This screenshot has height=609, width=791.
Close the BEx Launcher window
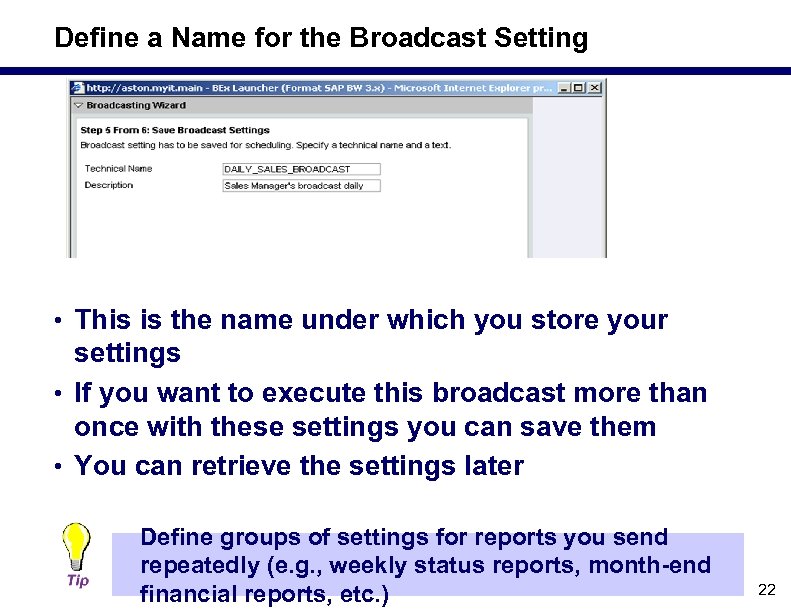595,88
